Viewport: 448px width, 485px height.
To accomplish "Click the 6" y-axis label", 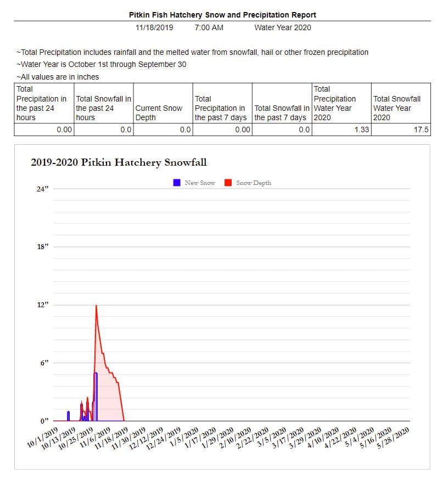I will click(44, 363).
